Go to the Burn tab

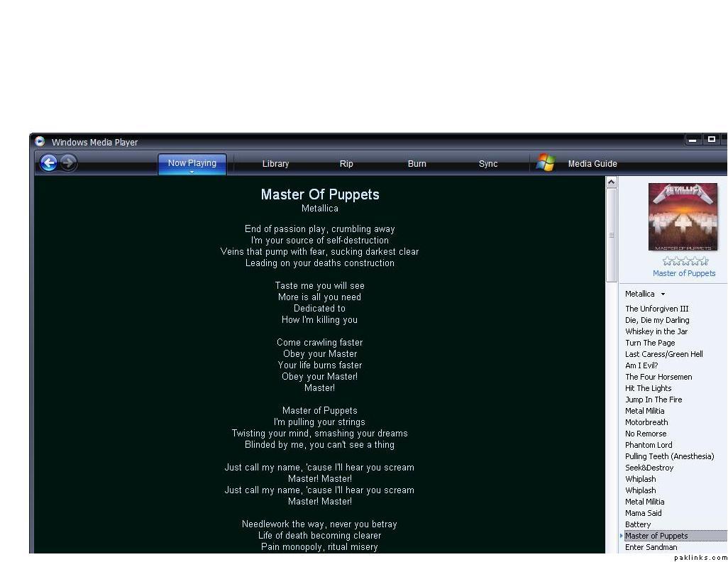417,164
